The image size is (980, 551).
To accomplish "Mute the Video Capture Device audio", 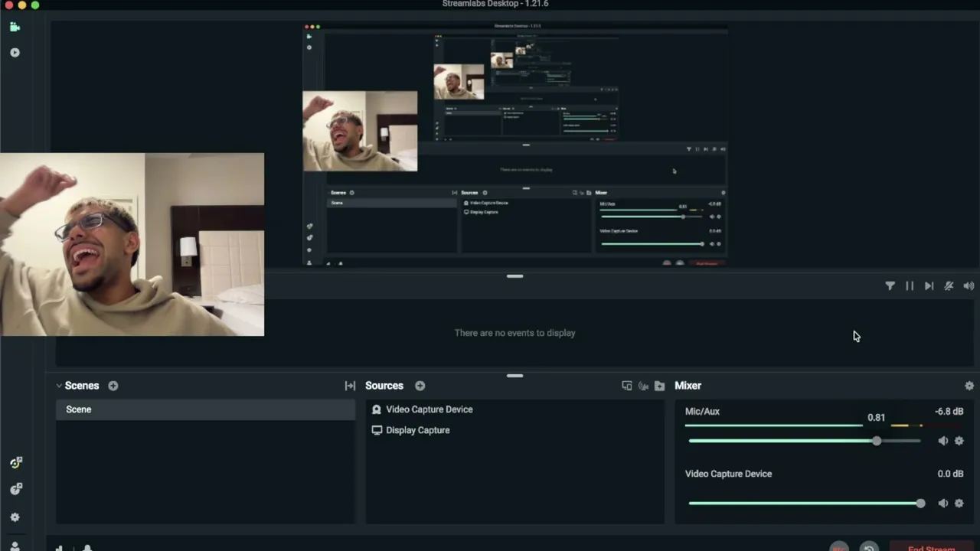I will click(x=942, y=504).
